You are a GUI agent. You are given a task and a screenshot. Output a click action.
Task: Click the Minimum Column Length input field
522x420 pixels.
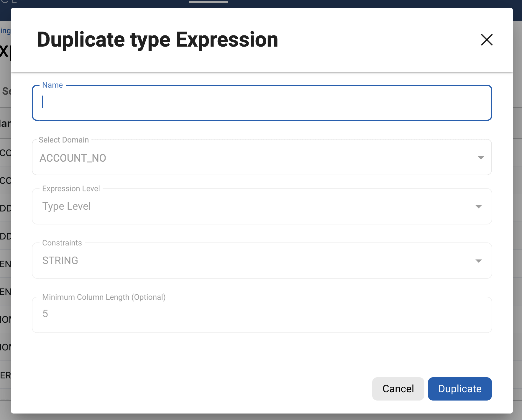[x=261, y=314]
